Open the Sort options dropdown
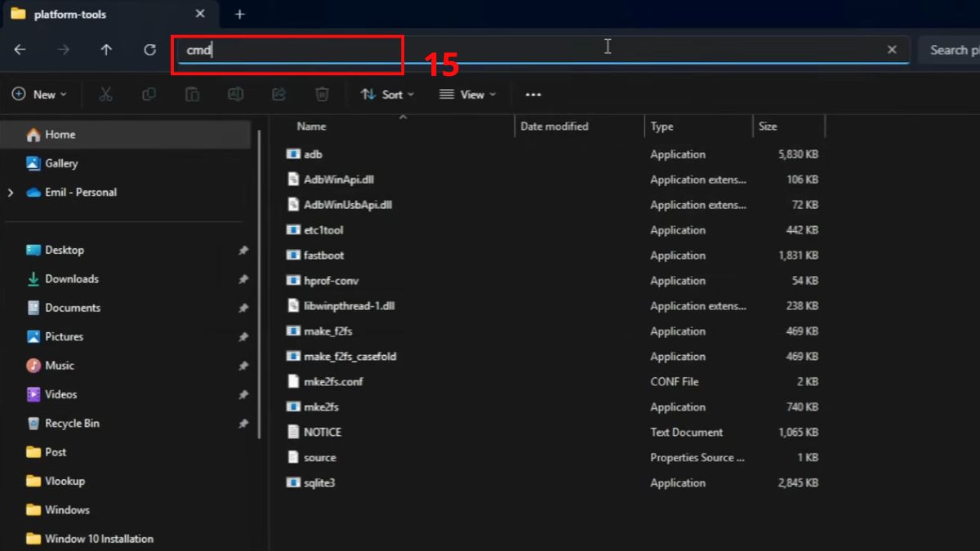The image size is (980, 551). [387, 95]
